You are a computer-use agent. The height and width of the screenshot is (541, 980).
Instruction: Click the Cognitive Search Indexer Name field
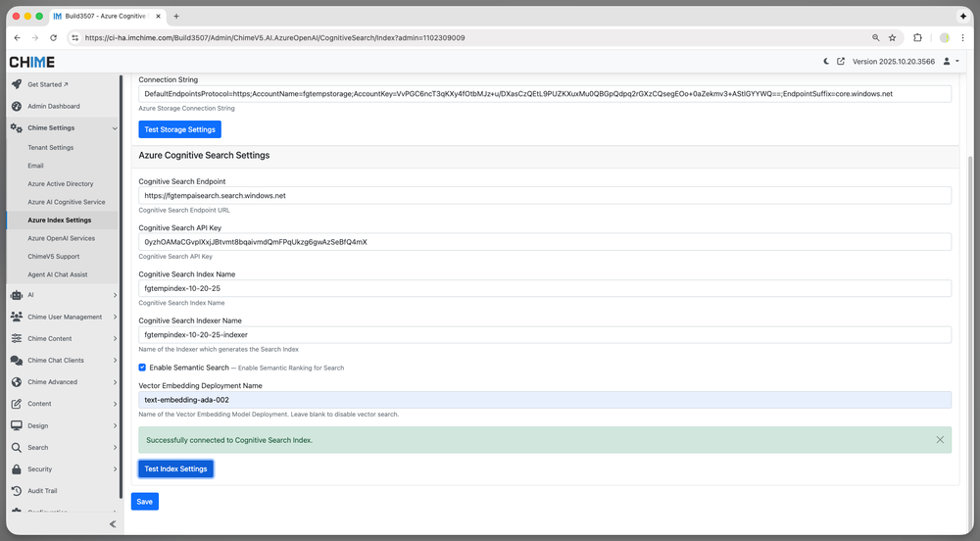pos(545,334)
